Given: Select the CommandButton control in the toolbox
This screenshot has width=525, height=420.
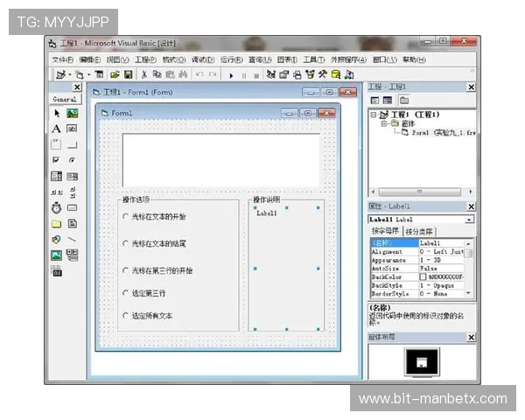Looking at the screenshot, I should (x=73, y=144).
